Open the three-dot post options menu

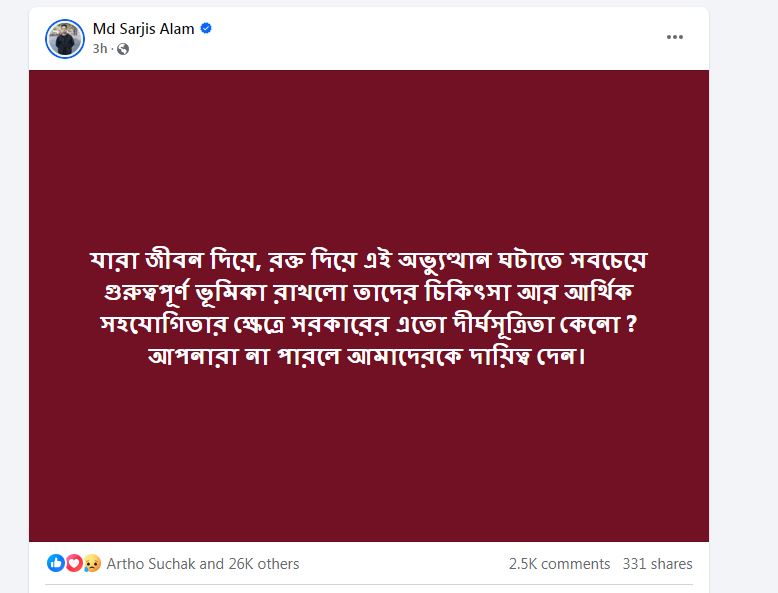674,37
